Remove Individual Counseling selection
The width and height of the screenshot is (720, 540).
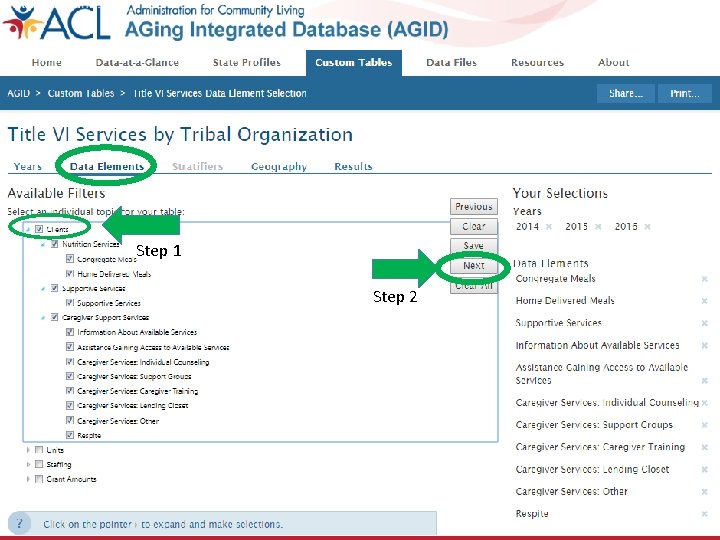[x=704, y=403]
